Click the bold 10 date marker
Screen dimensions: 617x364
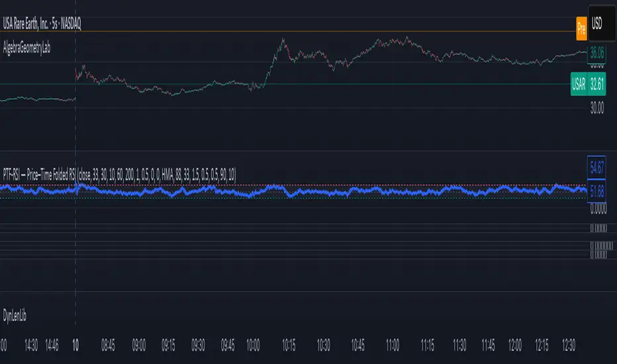(x=75, y=345)
